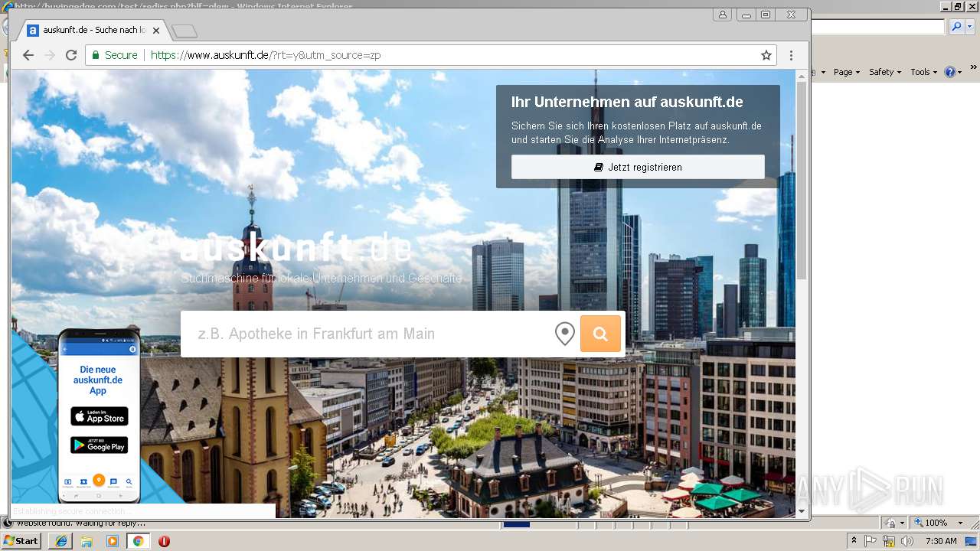Click Chrome page scrollbar down arrow
Image resolution: width=980 pixels, height=551 pixels.
[x=802, y=510]
